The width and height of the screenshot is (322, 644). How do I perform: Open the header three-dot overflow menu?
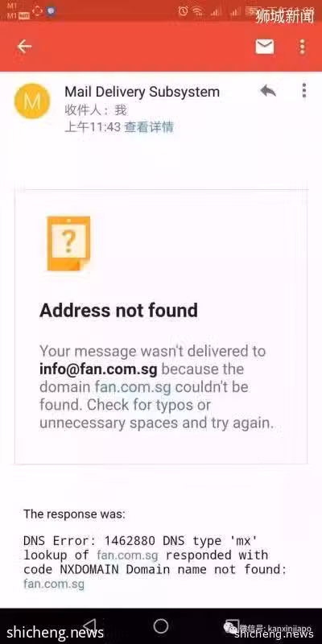(x=303, y=47)
